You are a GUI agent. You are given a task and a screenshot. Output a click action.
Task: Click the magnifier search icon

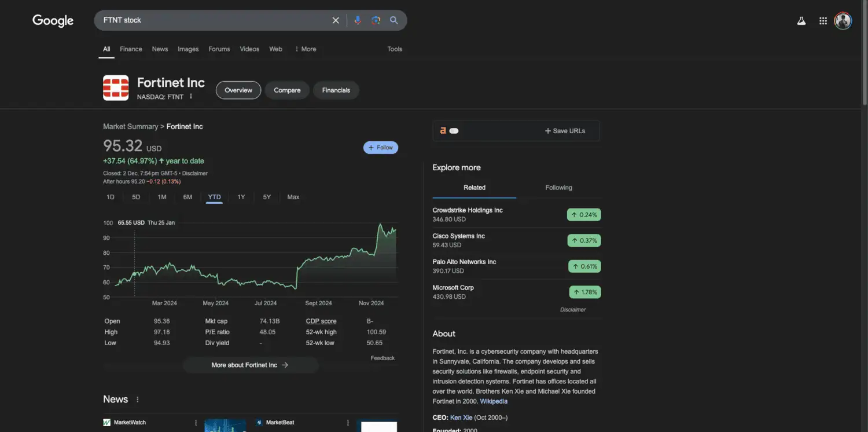pos(394,20)
